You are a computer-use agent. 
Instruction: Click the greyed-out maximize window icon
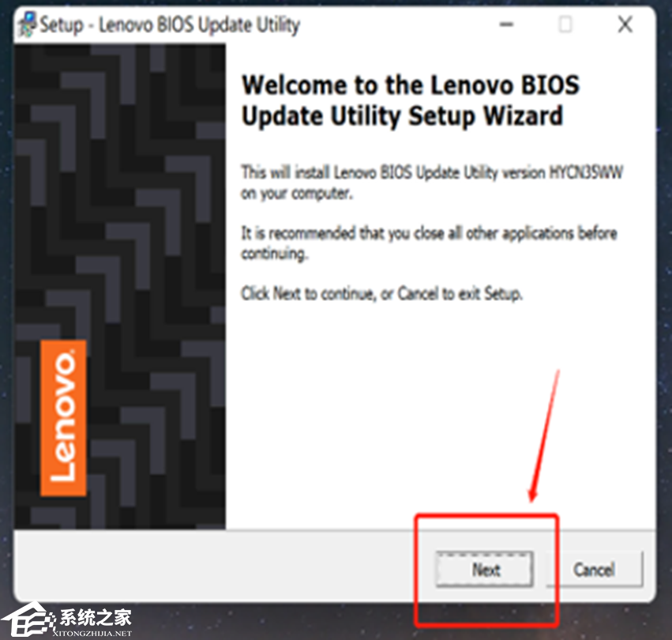click(x=565, y=24)
